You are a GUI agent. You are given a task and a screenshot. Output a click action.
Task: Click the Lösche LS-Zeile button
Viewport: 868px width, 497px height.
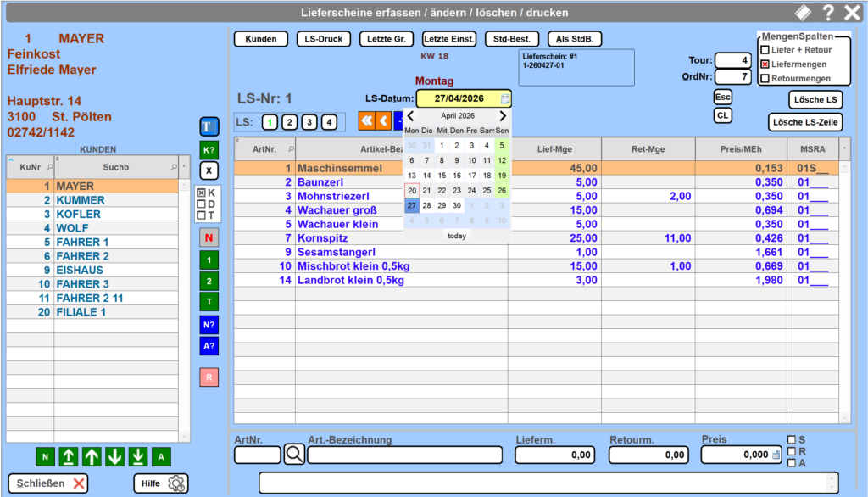pos(804,122)
